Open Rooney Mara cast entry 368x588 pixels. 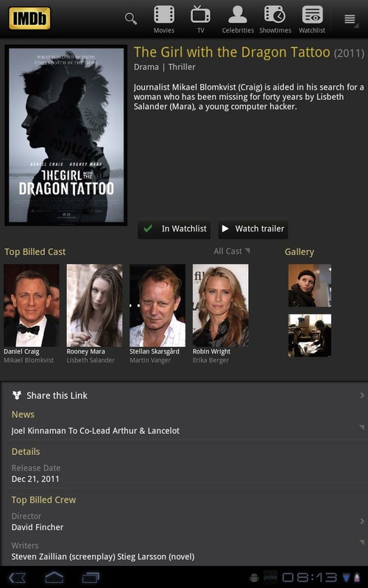pyautogui.click(x=94, y=315)
